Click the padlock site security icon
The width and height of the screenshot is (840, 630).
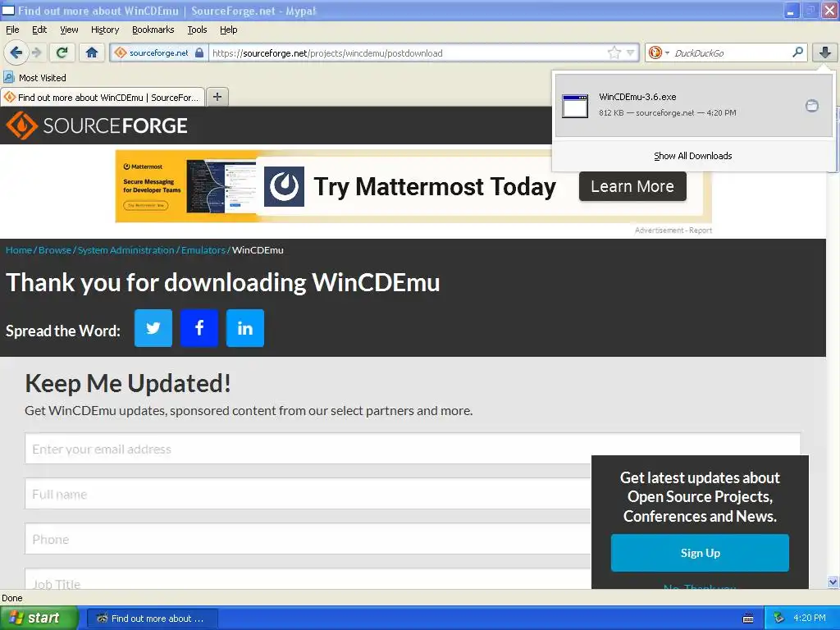[199, 52]
